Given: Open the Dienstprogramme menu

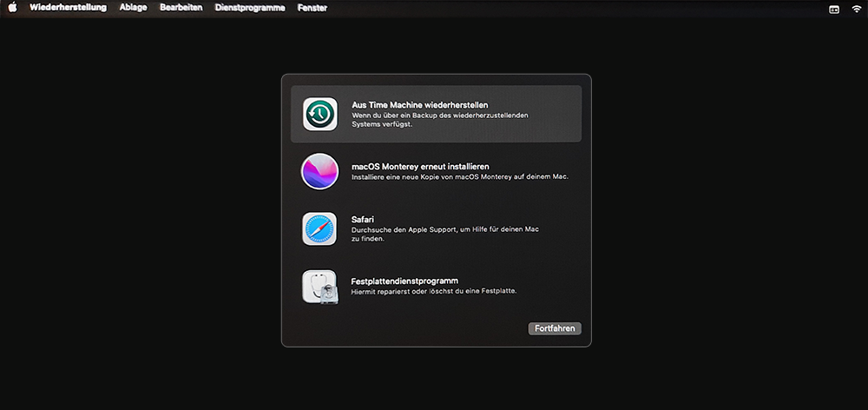Looking at the screenshot, I should 250,8.
